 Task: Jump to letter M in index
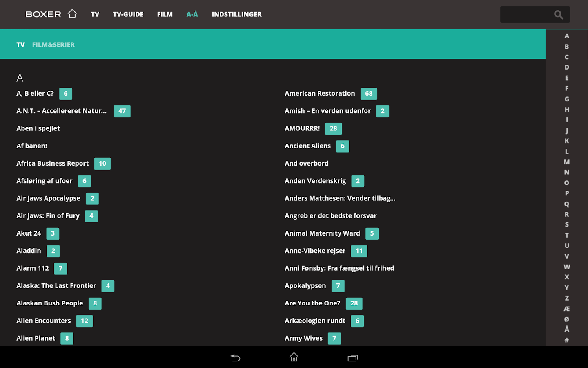tap(567, 162)
